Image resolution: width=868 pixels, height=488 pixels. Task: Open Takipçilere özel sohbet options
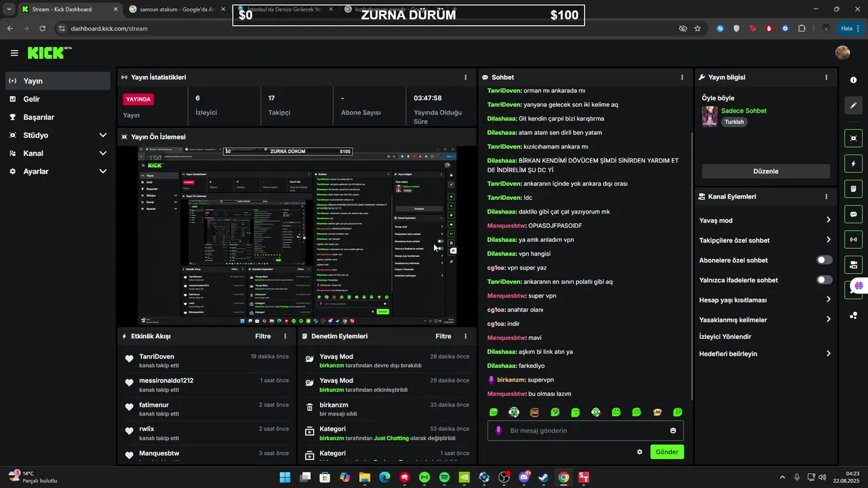[x=766, y=240]
